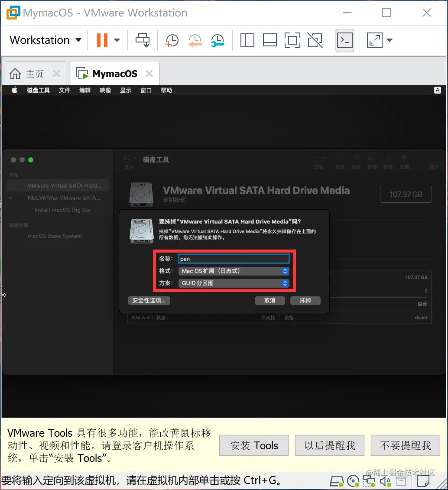Open the 方案 GUID分区图 scheme dropdown
This screenshot has height=490, width=448.
(234, 283)
